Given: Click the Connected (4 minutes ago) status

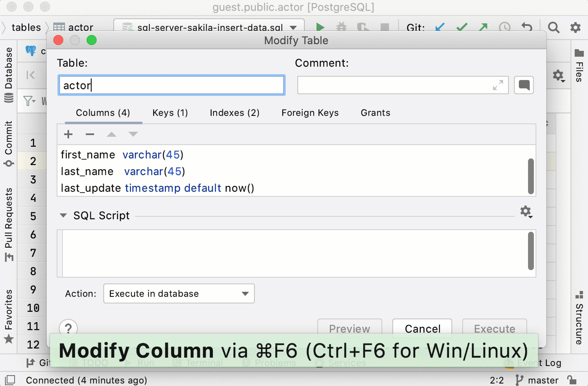Looking at the screenshot, I should click(86, 380).
